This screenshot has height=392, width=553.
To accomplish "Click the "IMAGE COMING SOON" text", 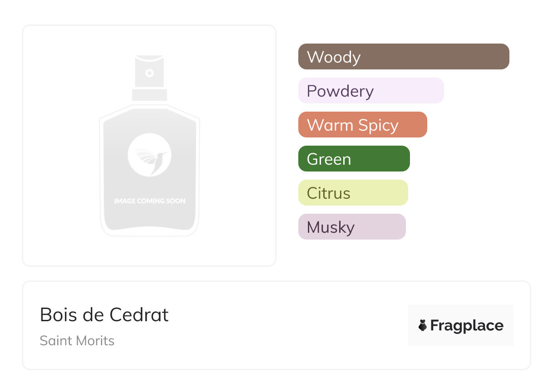I will pos(149,201).
